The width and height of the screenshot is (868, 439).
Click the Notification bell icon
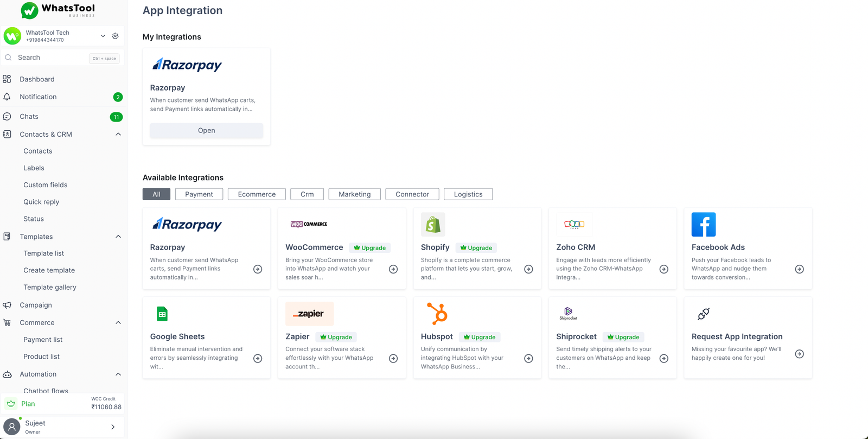click(7, 97)
